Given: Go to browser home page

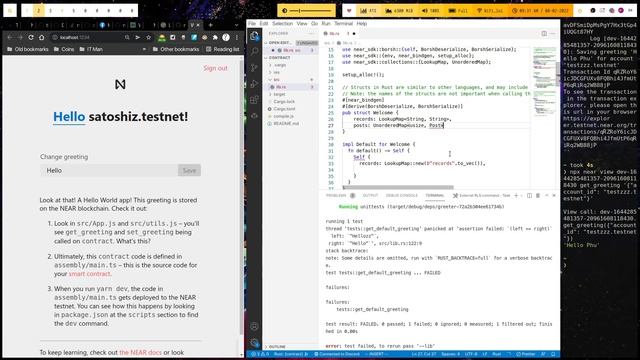Looking at the screenshot, I should [41, 37].
